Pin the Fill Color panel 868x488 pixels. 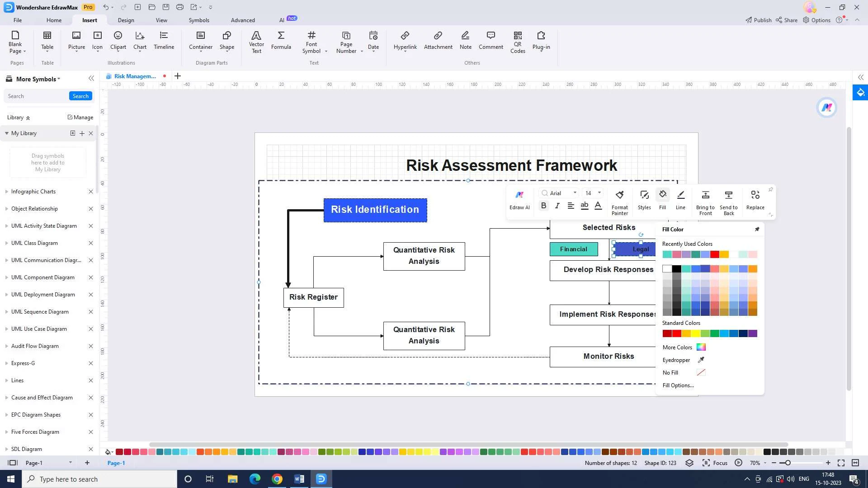coord(757,230)
